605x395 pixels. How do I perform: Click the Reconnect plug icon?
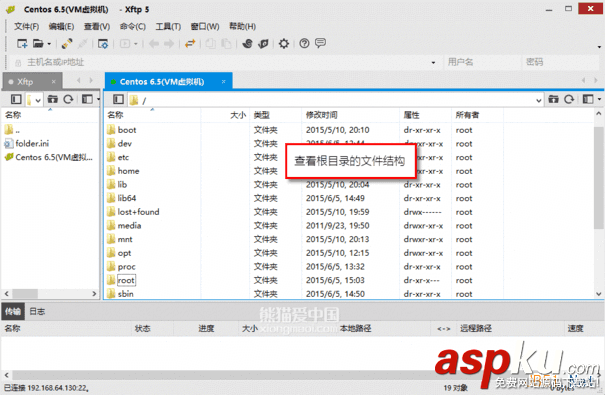click(67, 44)
